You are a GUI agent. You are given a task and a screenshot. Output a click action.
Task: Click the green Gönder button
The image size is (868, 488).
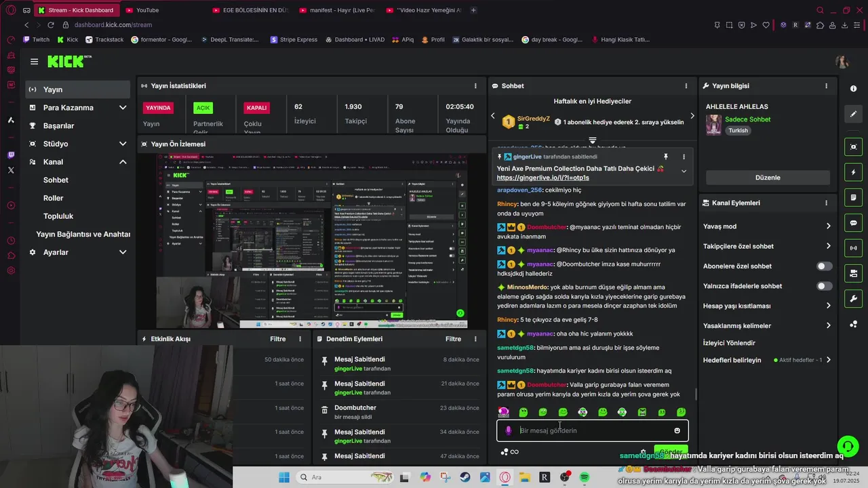click(671, 451)
